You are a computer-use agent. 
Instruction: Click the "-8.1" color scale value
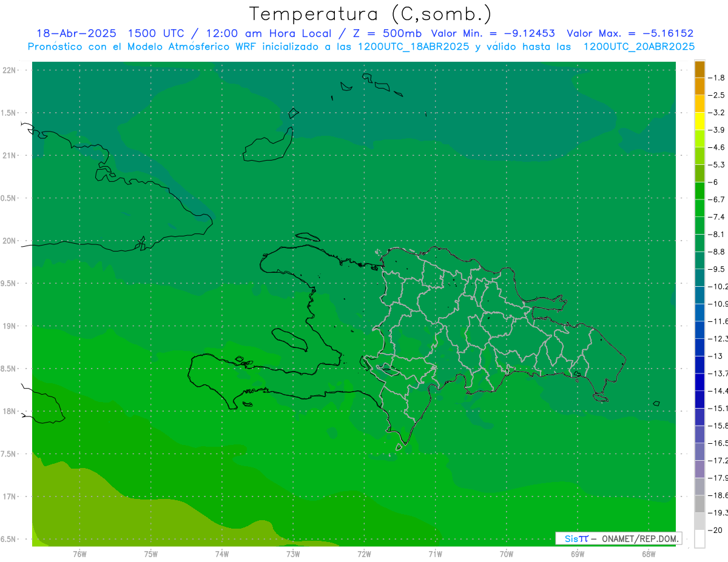point(717,234)
